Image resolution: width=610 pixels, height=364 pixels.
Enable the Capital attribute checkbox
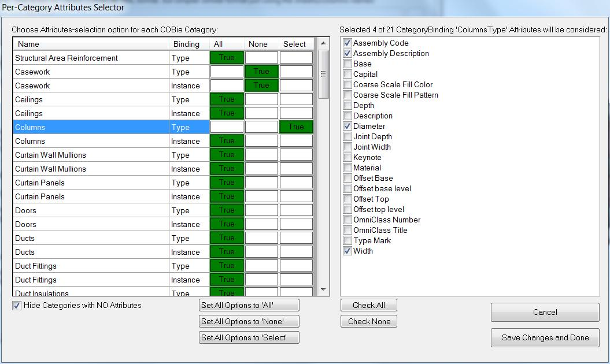tap(347, 74)
